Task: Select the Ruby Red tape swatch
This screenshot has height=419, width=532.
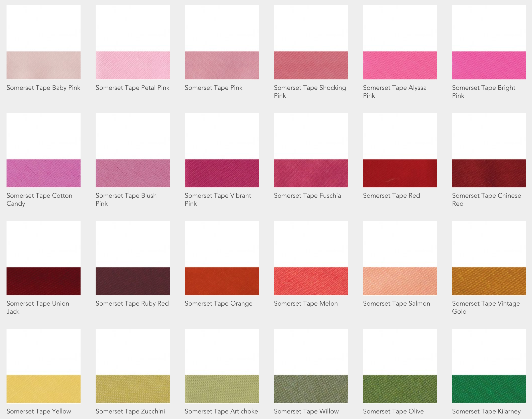Action: click(x=132, y=281)
